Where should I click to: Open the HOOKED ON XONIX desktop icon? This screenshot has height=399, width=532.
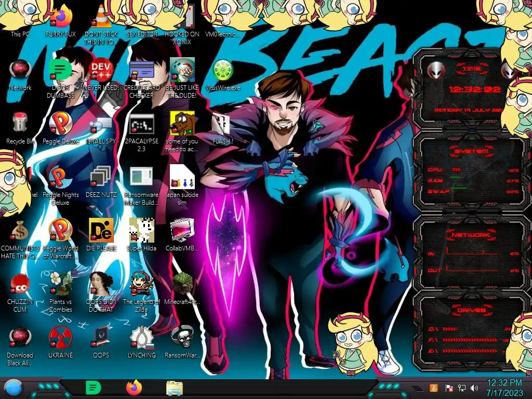pos(182,24)
